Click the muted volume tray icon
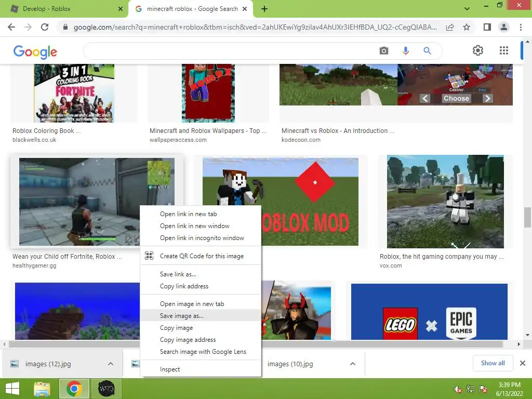This screenshot has height=399, width=532. point(458,389)
